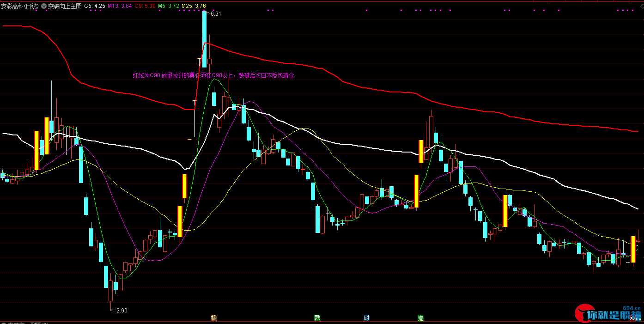Image resolution: width=644 pixels, height=324 pixels.
Task: Click the 2.90 low price label
Action: click(x=122, y=310)
